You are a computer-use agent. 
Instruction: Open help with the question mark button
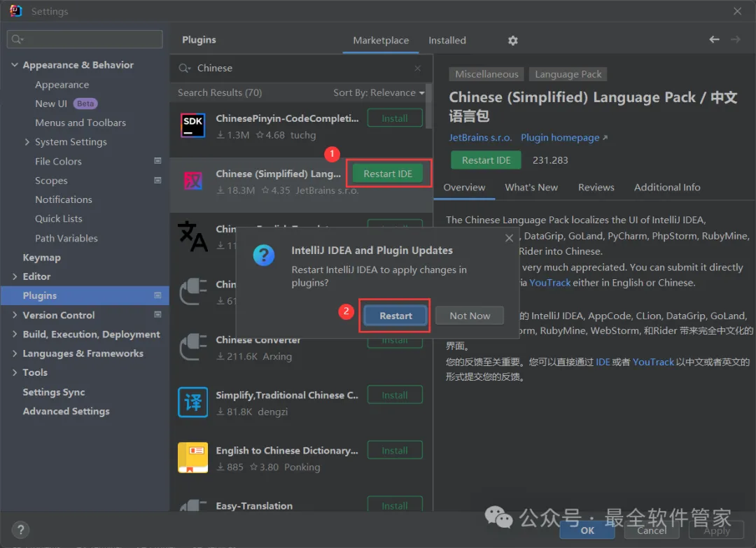(21, 531)
